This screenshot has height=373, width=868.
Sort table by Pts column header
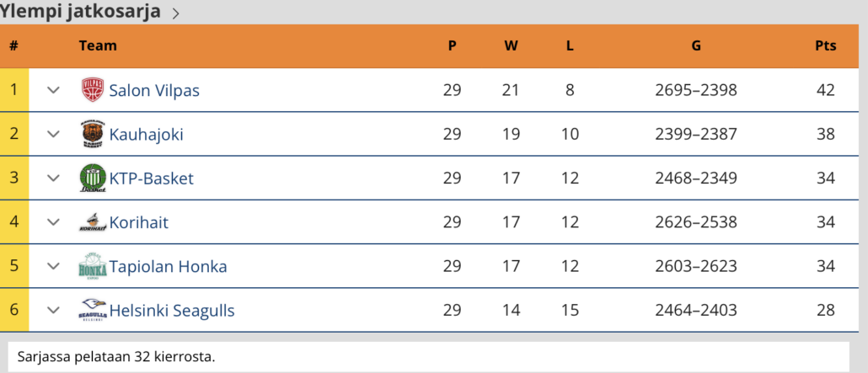[x=825, y=45]
